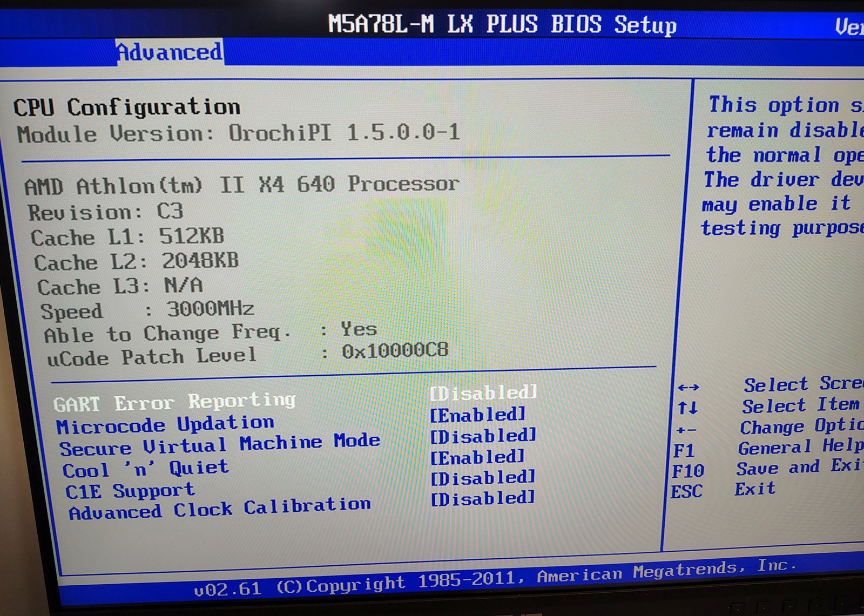864x616 pixels.
Task: Select the GART Error Reporting label
Action: pos(174,400)
